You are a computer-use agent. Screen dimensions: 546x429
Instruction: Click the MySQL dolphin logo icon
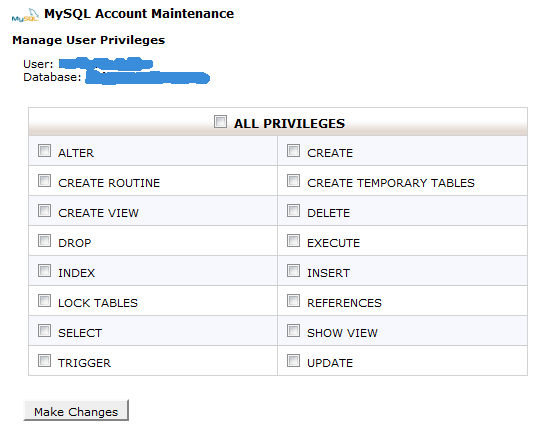[25, 15]
